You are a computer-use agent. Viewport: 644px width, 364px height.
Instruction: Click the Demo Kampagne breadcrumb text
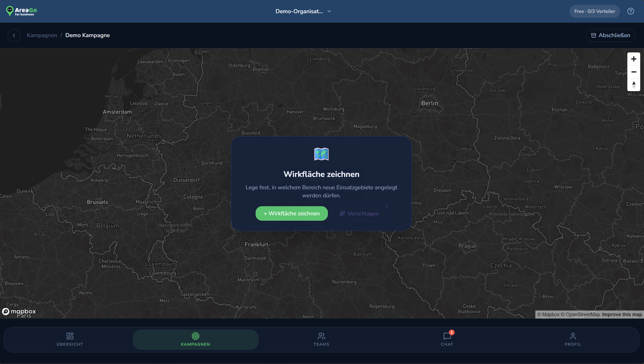pos(87,35)
